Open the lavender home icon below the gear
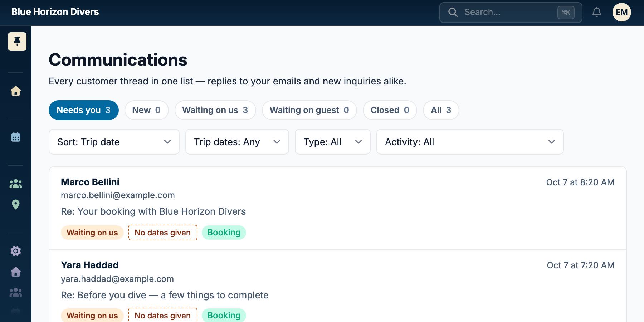Image resolution: width=644 pixels, height=322 pixels. 16,272
